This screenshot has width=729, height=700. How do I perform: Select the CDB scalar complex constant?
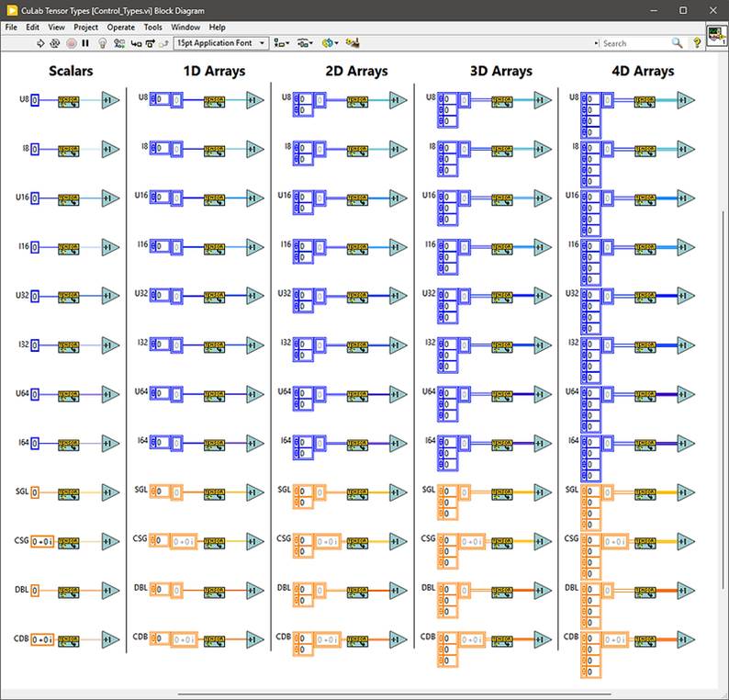(42, 639)
